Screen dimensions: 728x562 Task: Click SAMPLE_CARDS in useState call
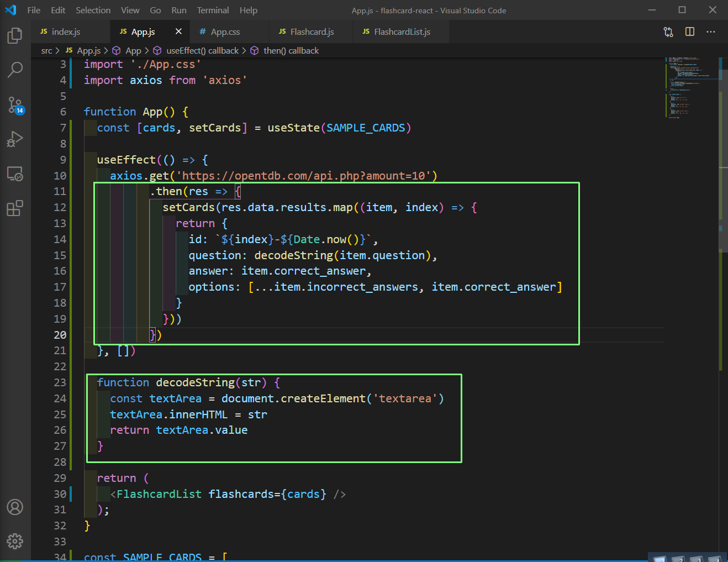(366, 128)
